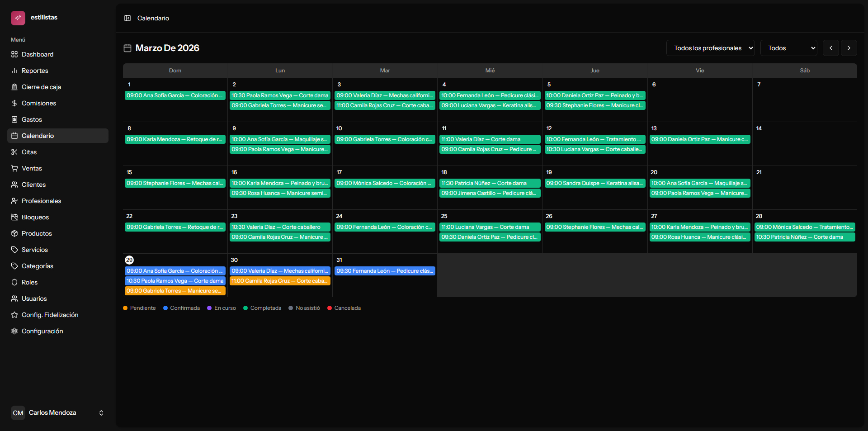Click the Comisiones dollar icon
Screen dimensions: 868x431
pos(14,103)
